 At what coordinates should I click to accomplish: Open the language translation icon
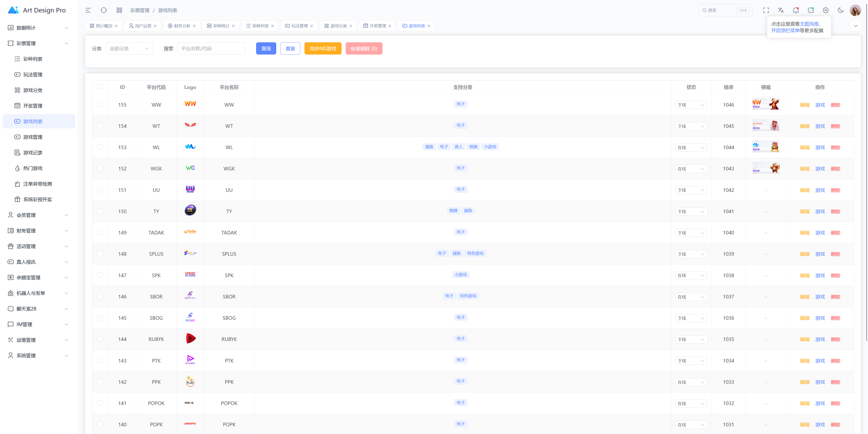click(781, 10)
